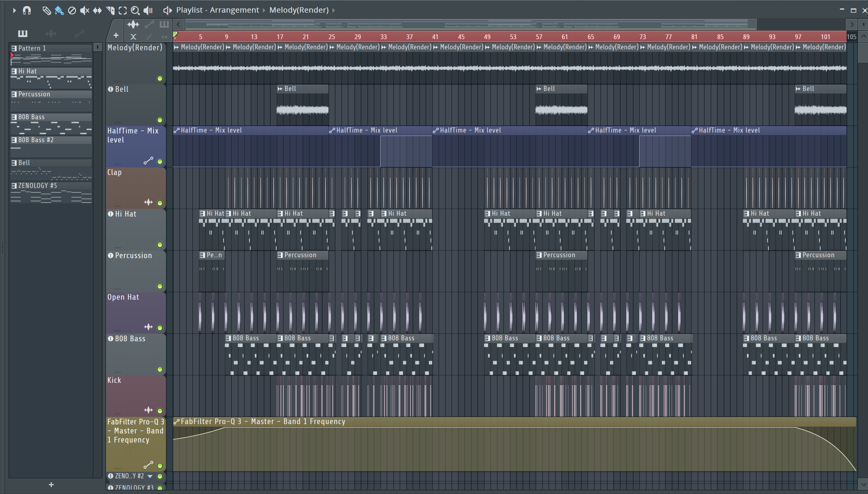Image resolution: width=868 pixels, height=494 pixels.
Task: Mute the Clap track
Action: (x=159, y=203)
